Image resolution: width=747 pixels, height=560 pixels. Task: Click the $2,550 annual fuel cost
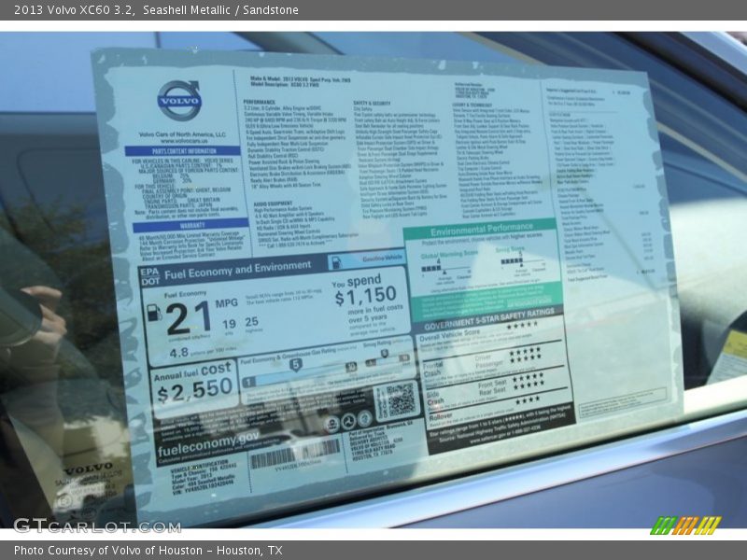[194, 390]
